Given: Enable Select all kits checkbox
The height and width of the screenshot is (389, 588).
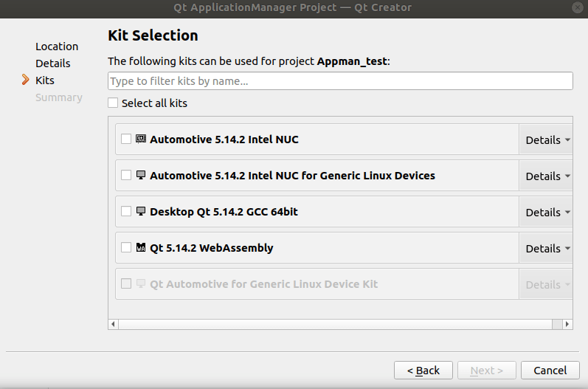Looking at the screenshot, I should (x=113, y=103).
